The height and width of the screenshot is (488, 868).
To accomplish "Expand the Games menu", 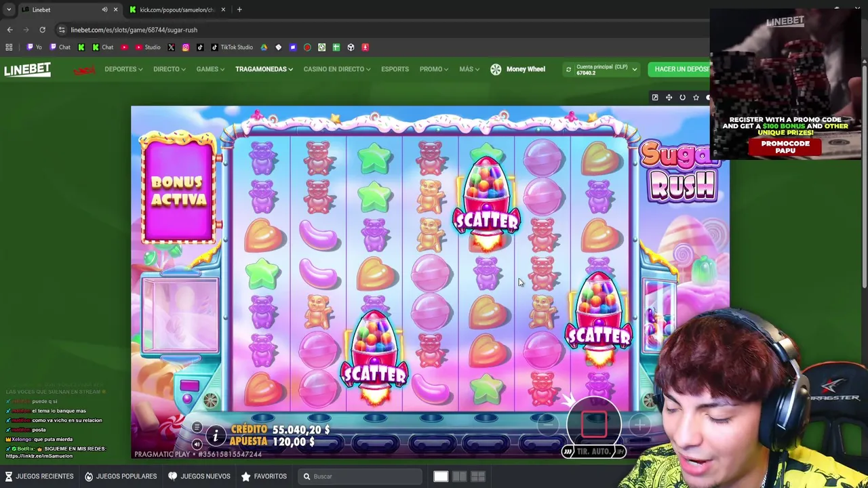I will 210,69.
